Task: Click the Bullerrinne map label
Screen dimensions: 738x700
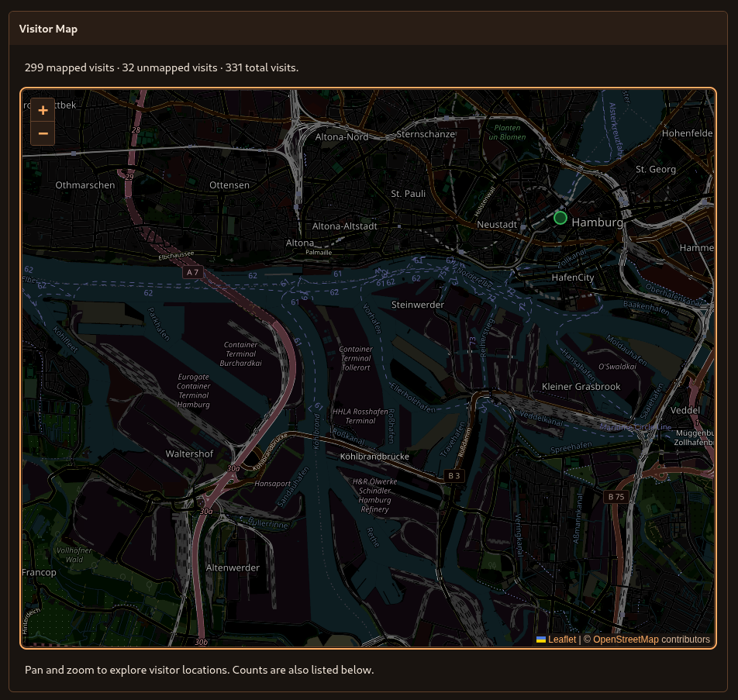Action: coord(267,522)
